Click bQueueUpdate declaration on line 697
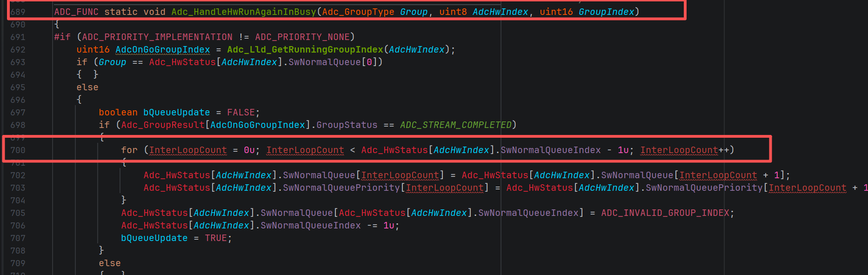The width and height of the screenshot is (868, 275). tap(177, 112)
